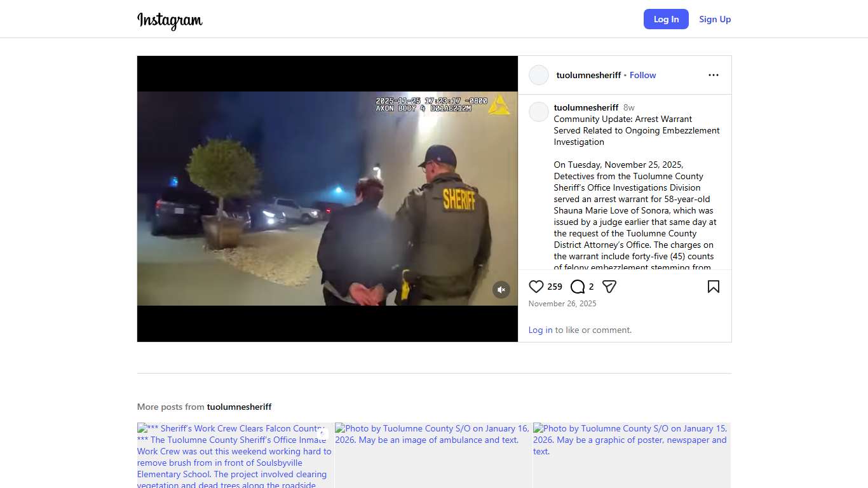Image resolution: width=868 pixels, height=488 pixels.
Task: Like the post with heart icon
Action: pos(536,287)
